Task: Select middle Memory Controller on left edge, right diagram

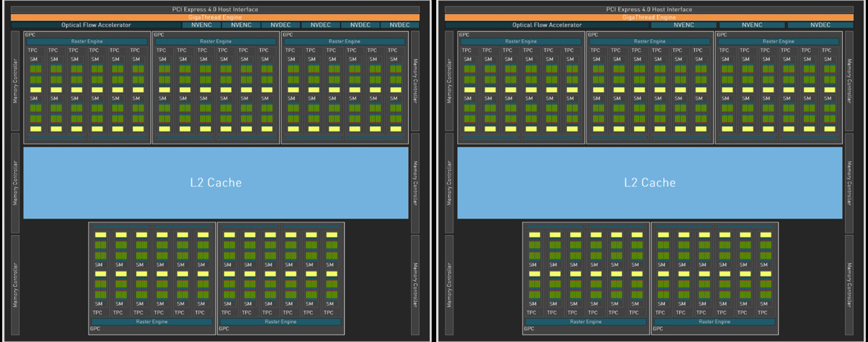Action: click(449, 183)
